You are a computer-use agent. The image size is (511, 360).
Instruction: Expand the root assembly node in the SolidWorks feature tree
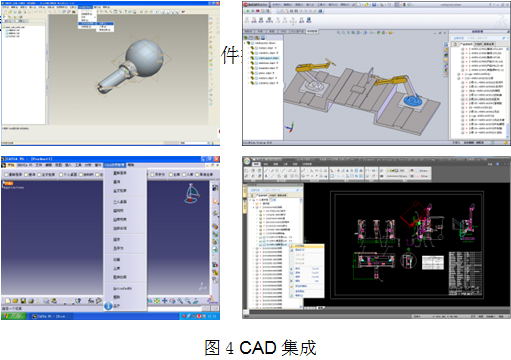click(245, 43)
